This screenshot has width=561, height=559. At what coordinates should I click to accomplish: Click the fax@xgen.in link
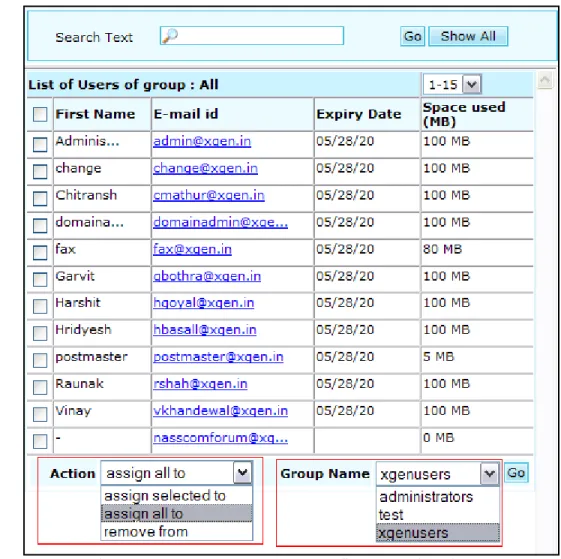pos(192,249)
